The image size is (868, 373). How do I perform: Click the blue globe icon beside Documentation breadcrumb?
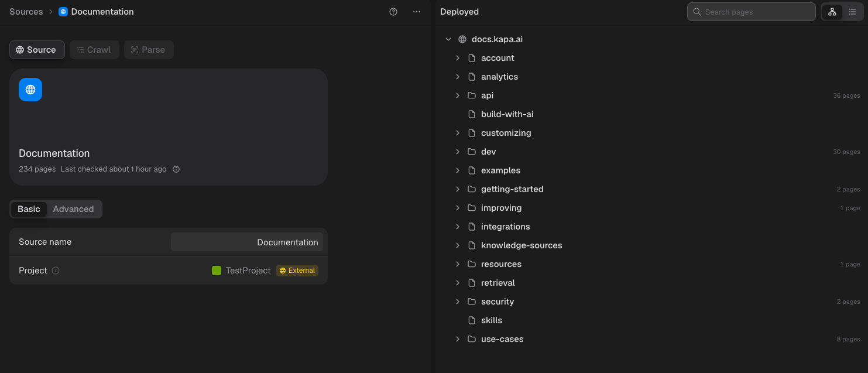click(63, 12)
